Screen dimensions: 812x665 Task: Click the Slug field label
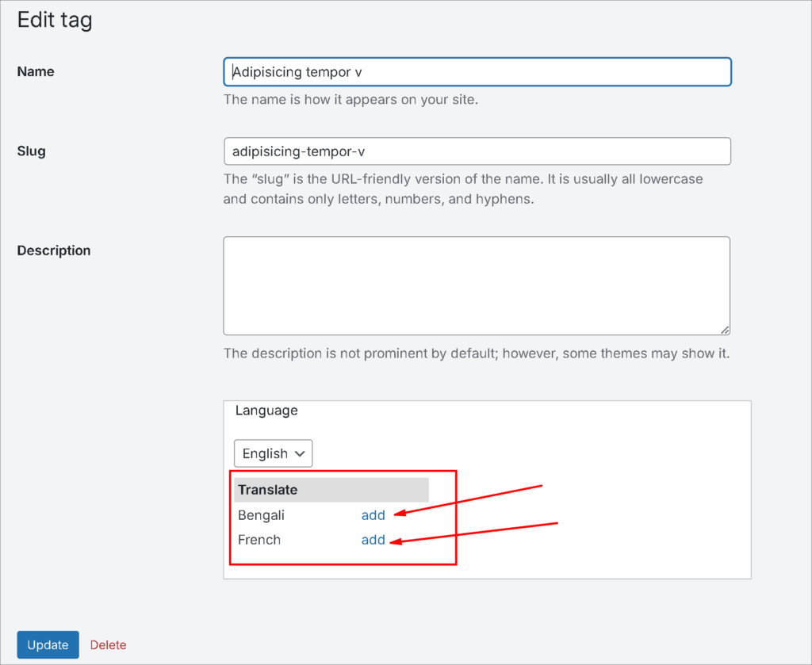tap(31, 151)
